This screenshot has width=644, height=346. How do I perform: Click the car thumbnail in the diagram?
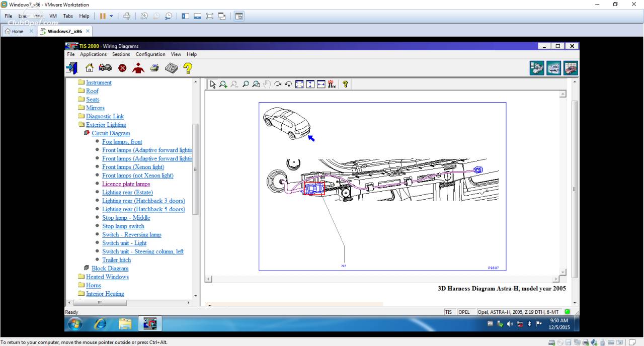pyautogui.click(x=287, y=123)
